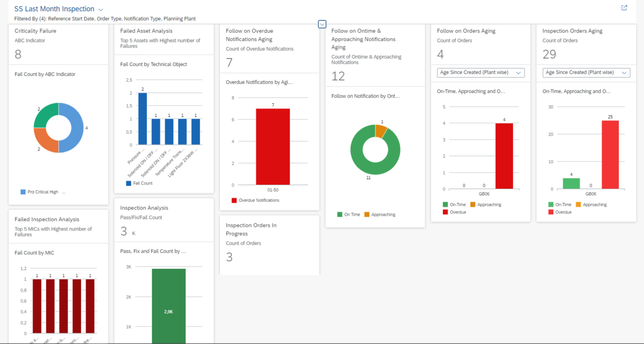Open the Follow on Orders Aging card title

point(466,31)
